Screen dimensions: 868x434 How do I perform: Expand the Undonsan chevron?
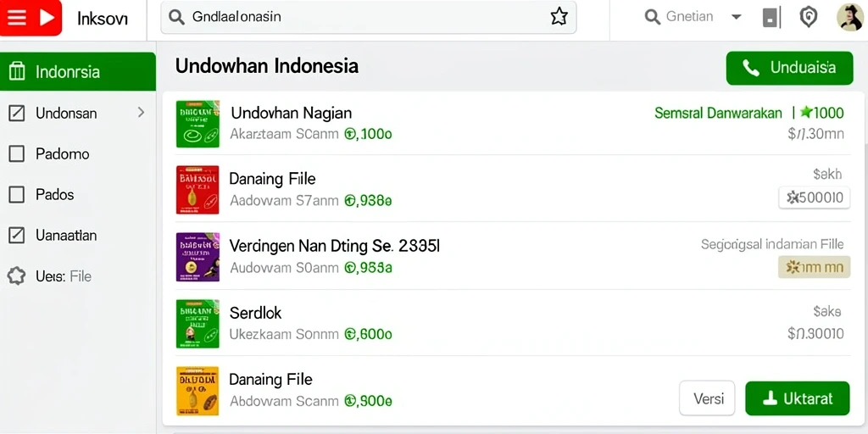(x=142, y=113)
